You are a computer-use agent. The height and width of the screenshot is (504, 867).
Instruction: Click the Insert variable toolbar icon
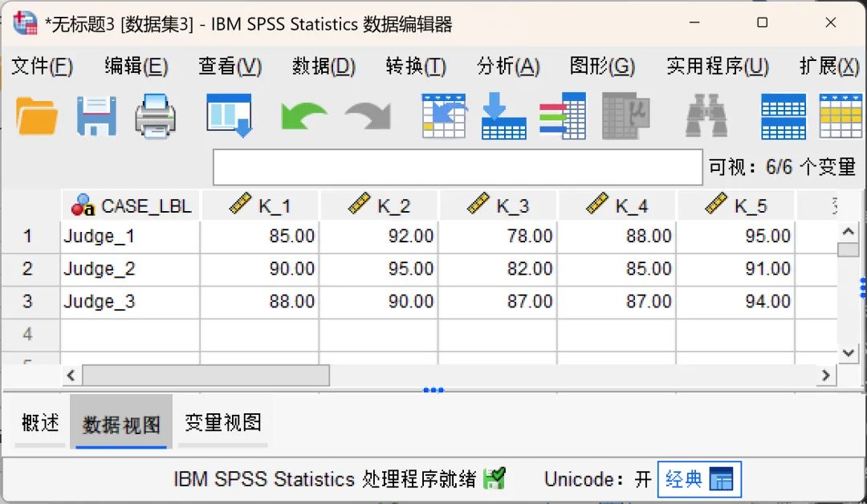click(x=841, y=116)
